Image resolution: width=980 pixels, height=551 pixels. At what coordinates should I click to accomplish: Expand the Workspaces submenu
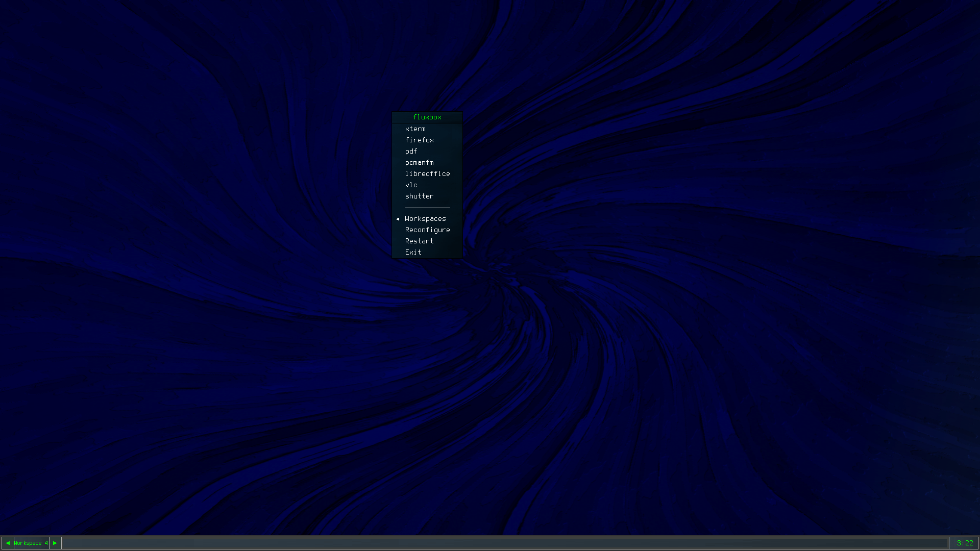pyautogui.click(x=425, y=219)
